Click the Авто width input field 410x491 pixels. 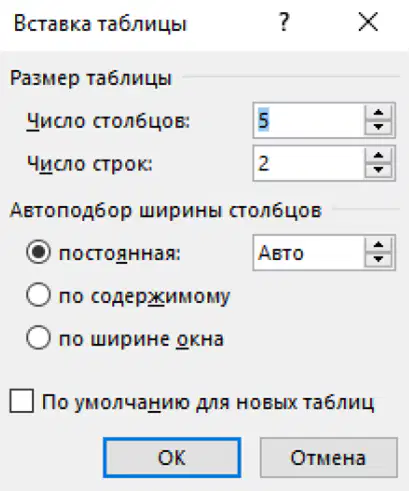308,252
